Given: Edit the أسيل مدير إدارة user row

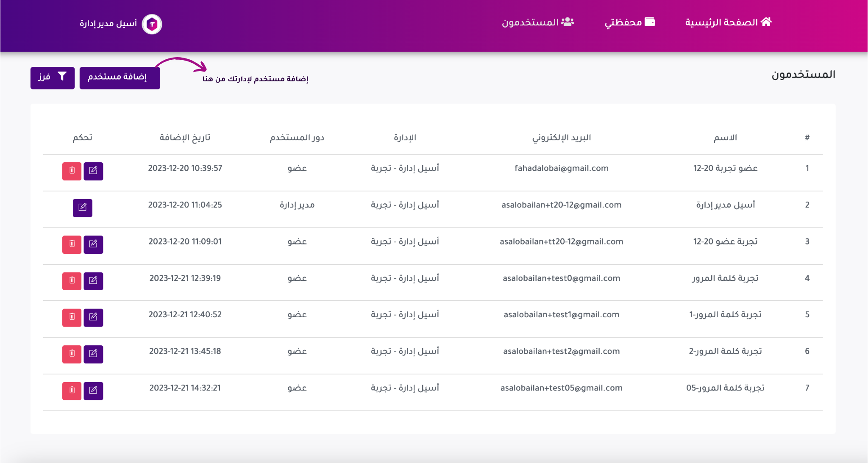Looking at the screenshot, I should tap(83, 208).
